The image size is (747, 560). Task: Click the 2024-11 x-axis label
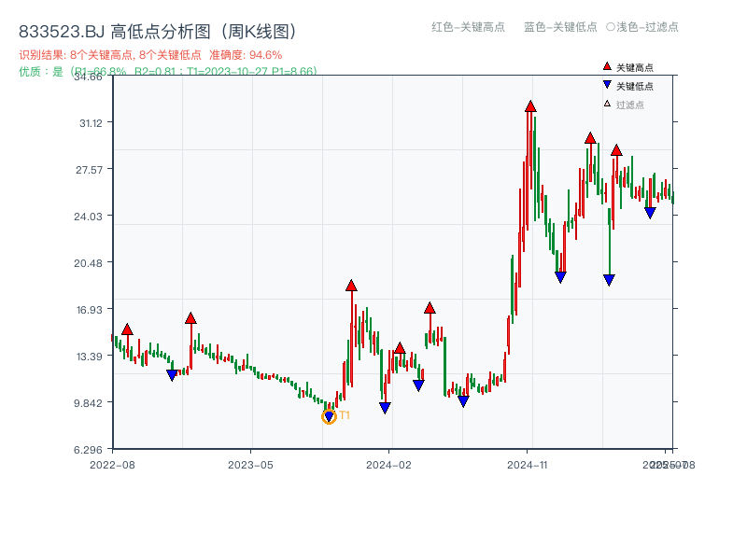coord(529,463)
